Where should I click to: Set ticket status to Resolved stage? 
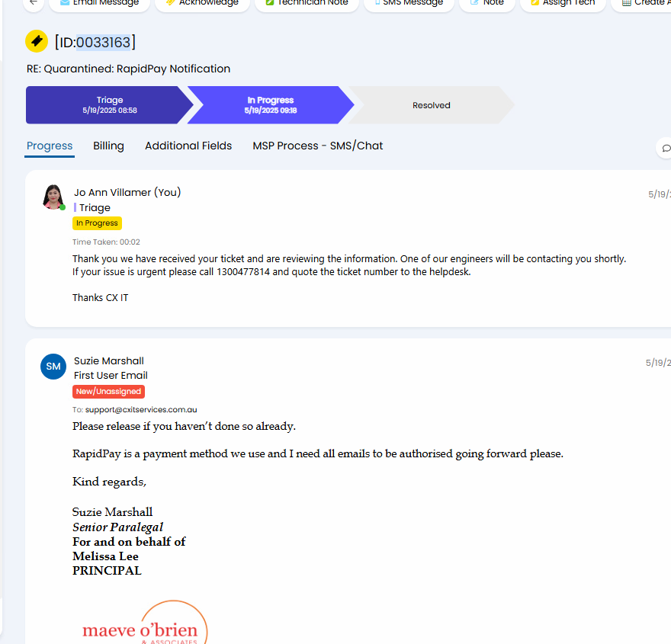pyautogui.click(x=432, y=105)
